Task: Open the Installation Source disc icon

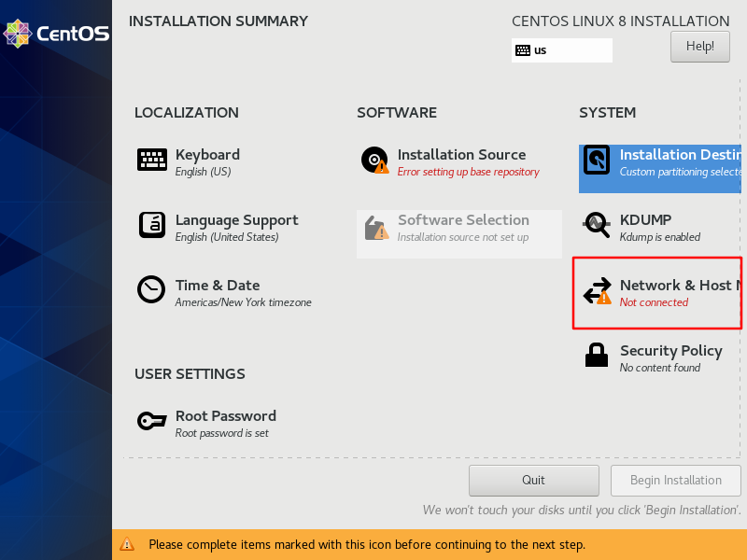Action: click(375, 160)
